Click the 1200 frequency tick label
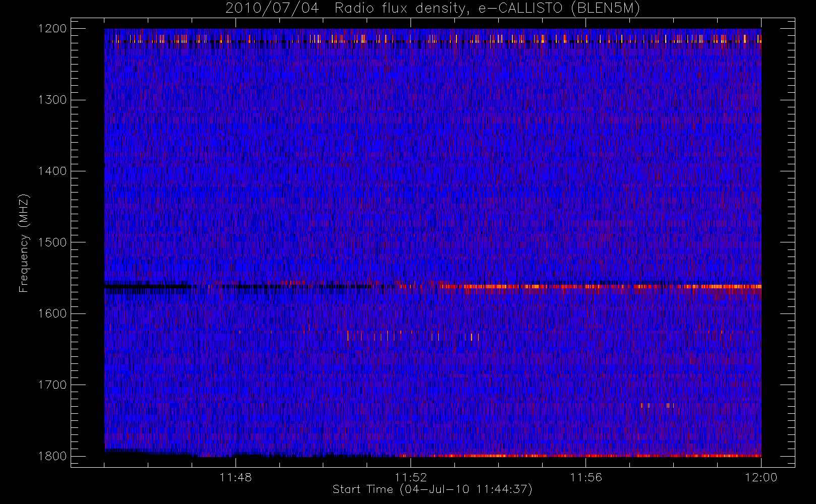The height and width of the screenshot is (504, 816). coord(52,29)
